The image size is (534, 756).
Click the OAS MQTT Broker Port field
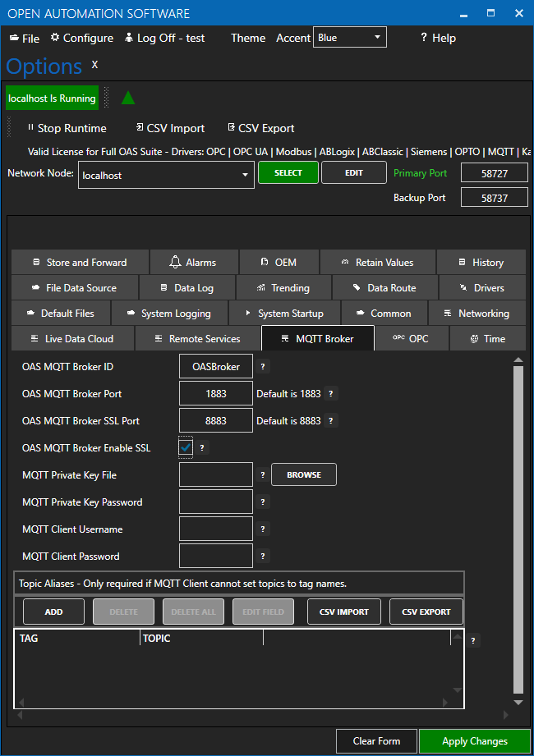click(215, 394)
